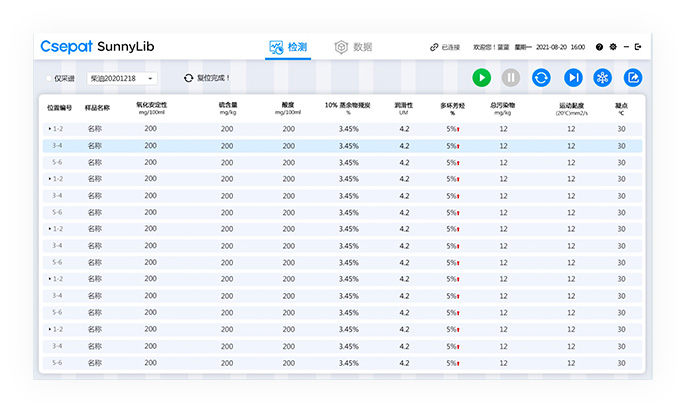Click the 复位完成 reset button
The height and width of the screenshot is (413, 686).
click(x=207, y=78)
